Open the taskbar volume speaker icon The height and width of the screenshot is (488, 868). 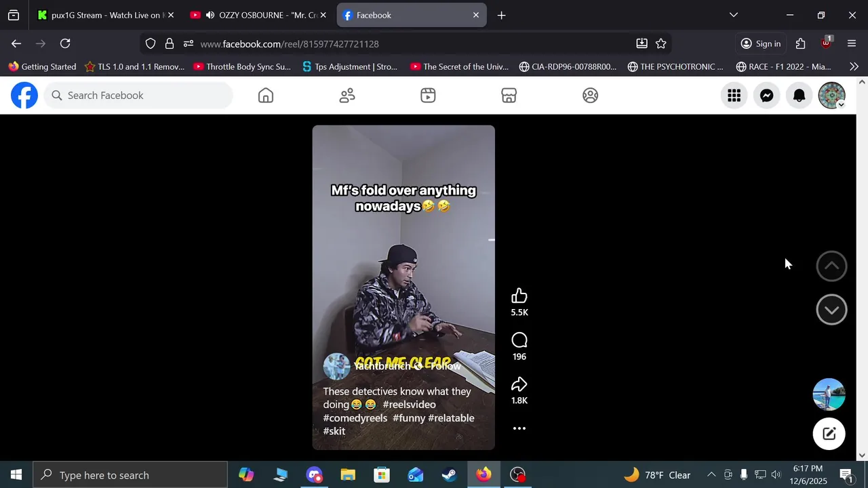(776, 475)
